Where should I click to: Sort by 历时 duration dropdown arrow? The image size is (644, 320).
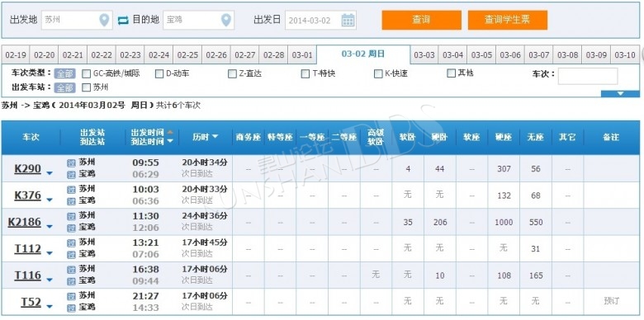point(215,137)
